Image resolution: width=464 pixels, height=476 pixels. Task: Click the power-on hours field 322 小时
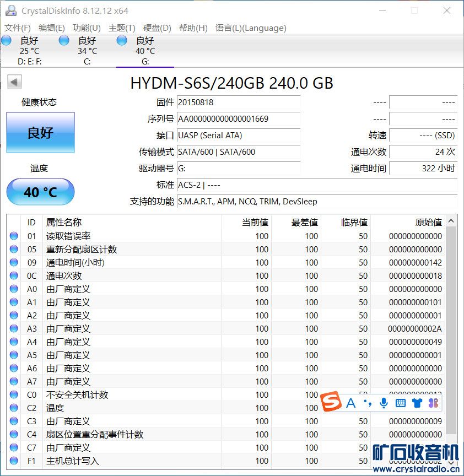[x=423, y=168]
